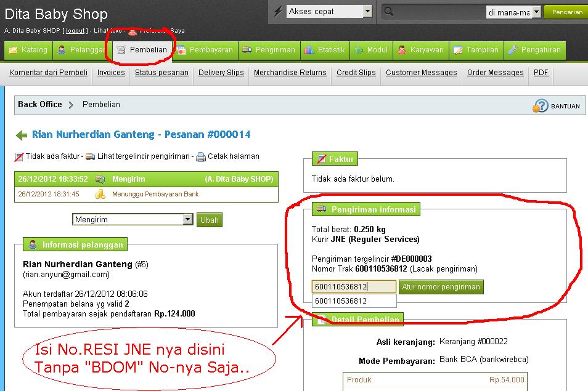This screenshot has width=588, height=391.
Task: Click the Informasi pelanggan user icon
Action: point(33,244)
